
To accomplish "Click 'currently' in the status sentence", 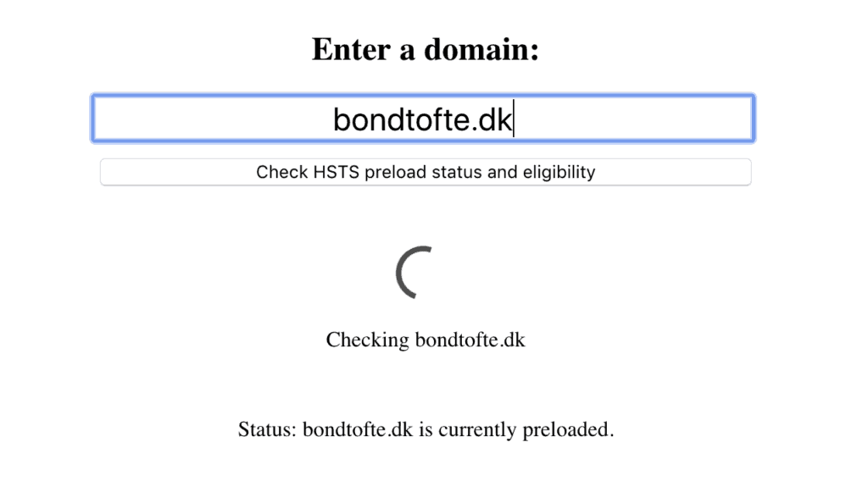I will point(477,429).
